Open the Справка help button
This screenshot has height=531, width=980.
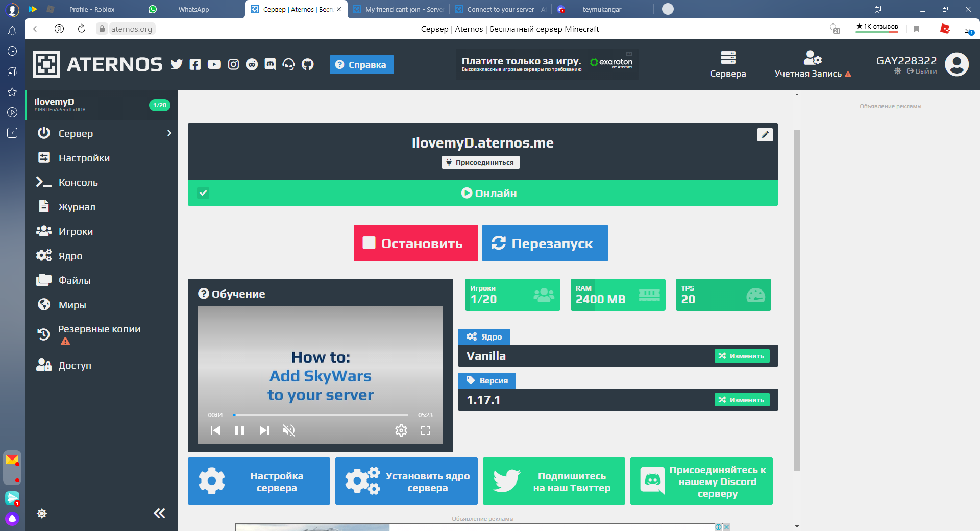point(362,64)
